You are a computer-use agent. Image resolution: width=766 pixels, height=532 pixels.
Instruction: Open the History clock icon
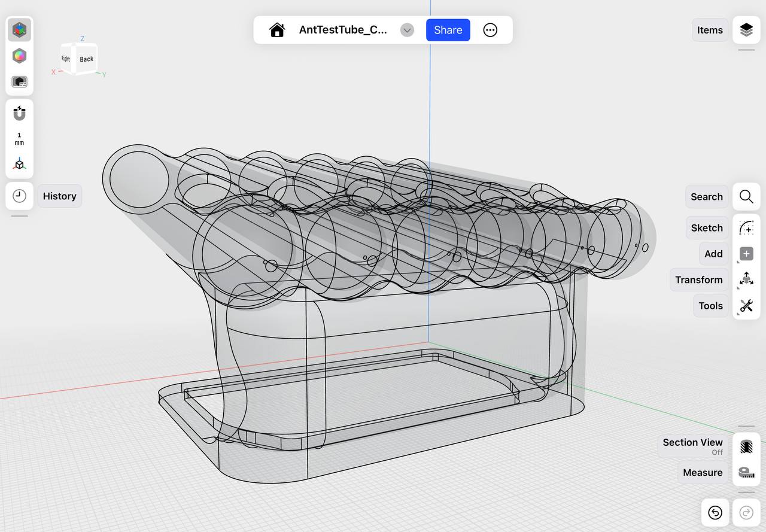tap(20, 196)
